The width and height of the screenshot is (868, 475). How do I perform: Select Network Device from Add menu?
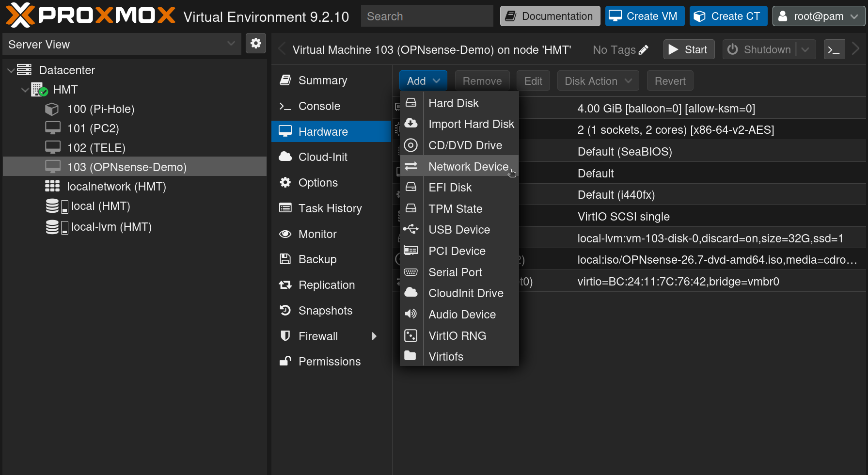click(x=459, y=166)
